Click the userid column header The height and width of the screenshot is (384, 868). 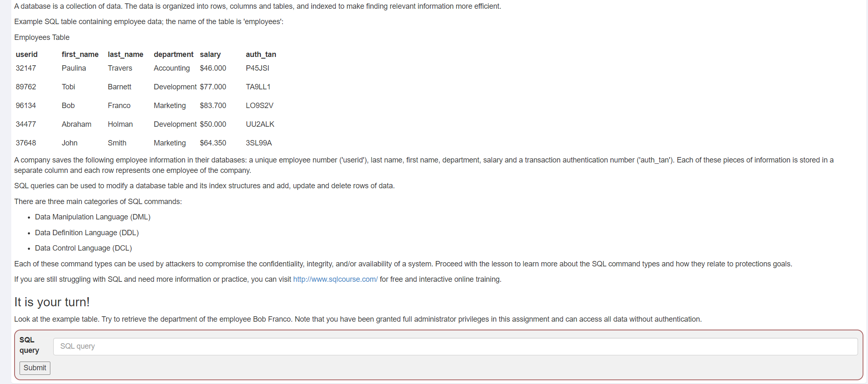point(27,54)
